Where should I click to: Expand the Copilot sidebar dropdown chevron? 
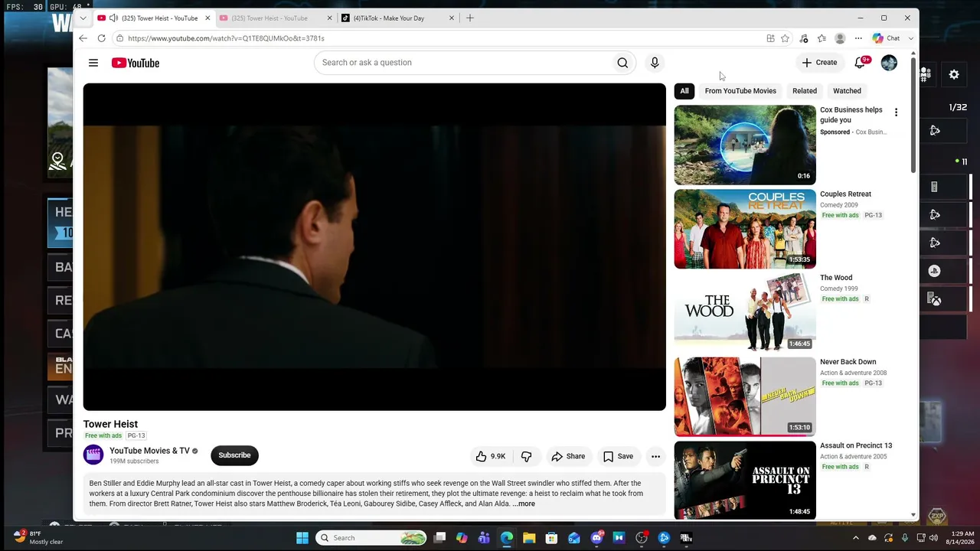coord(910,38)
